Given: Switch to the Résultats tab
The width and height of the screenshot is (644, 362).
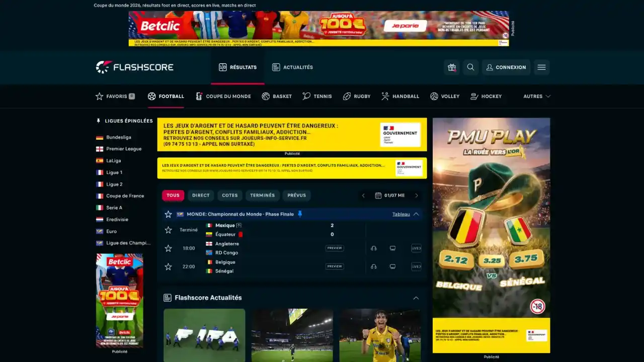Looking at the screenshot, I should 237,67.
